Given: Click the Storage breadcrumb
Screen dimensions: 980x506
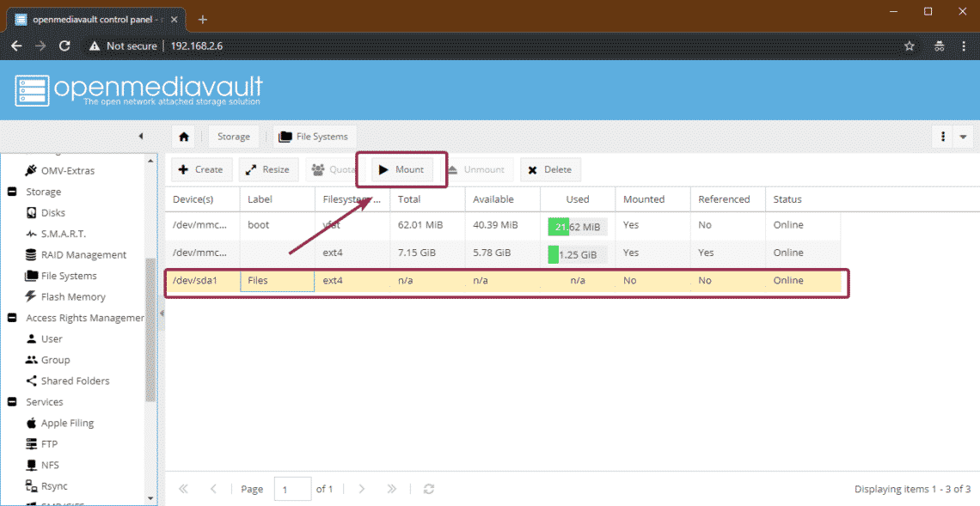Looking at the screenshot, I should click(234, 137).
